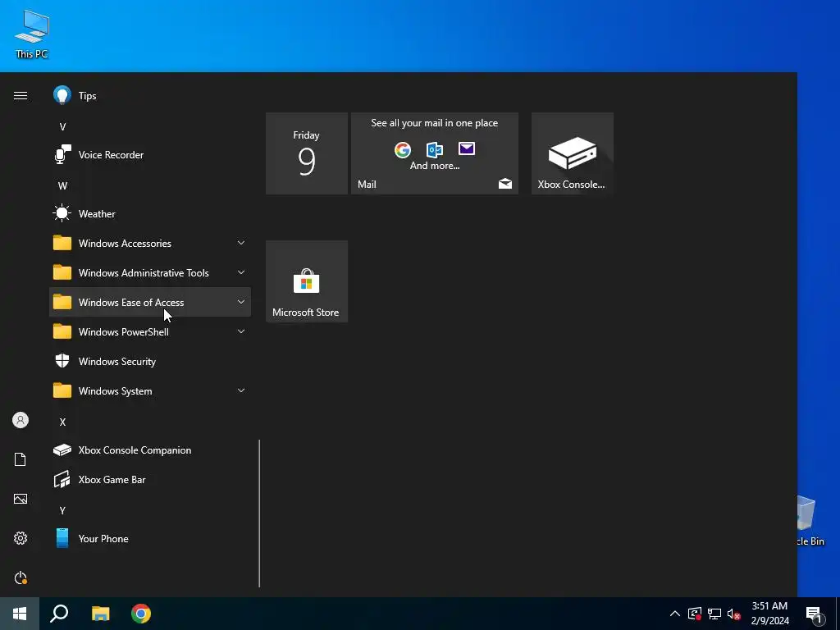The image size is (840, 630).
Task: Expand the Windows Accessories folder
Action: (150, 243)
